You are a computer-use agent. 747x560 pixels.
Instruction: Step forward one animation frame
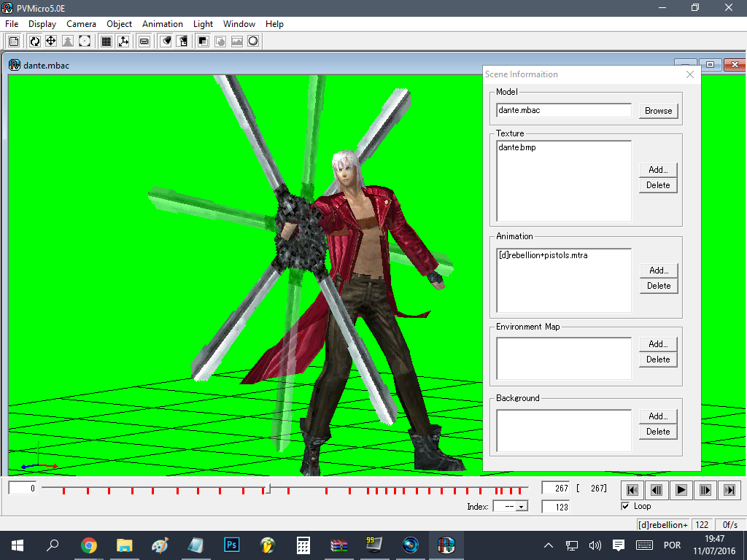click(705, 490)
